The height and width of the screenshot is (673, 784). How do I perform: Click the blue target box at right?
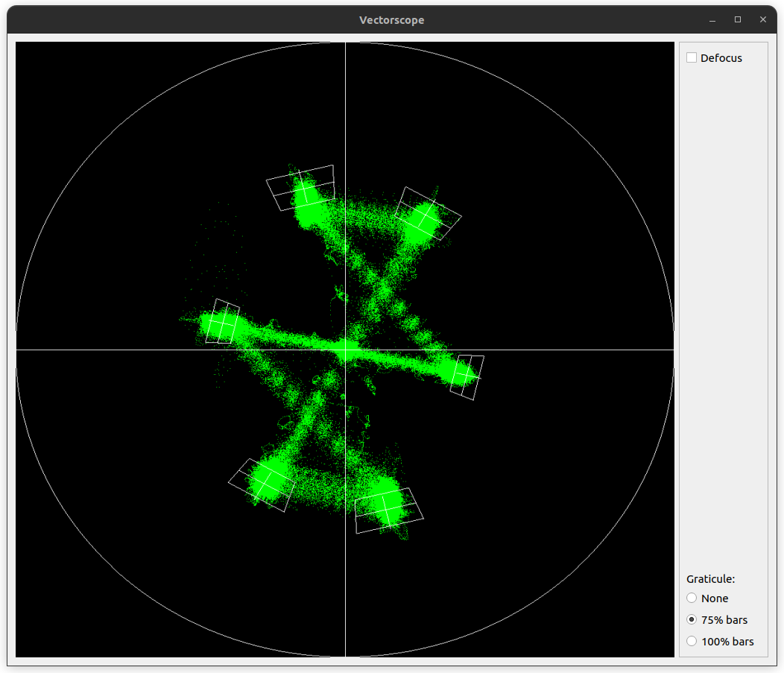pos(467,377)
